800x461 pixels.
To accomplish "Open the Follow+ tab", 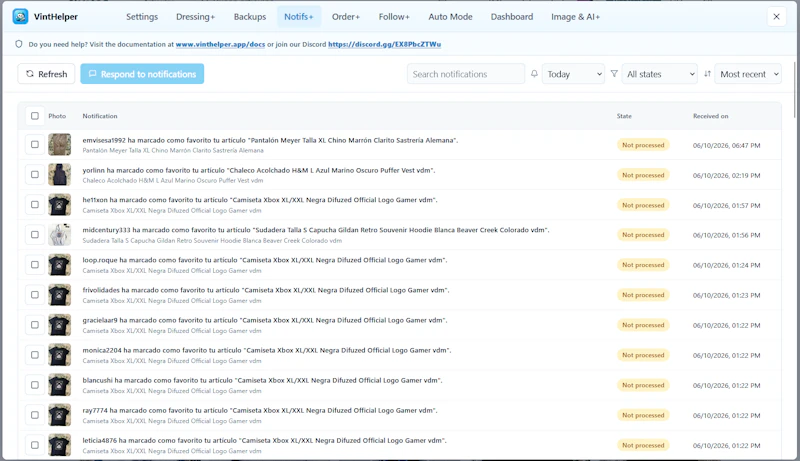I will (394, 16).
